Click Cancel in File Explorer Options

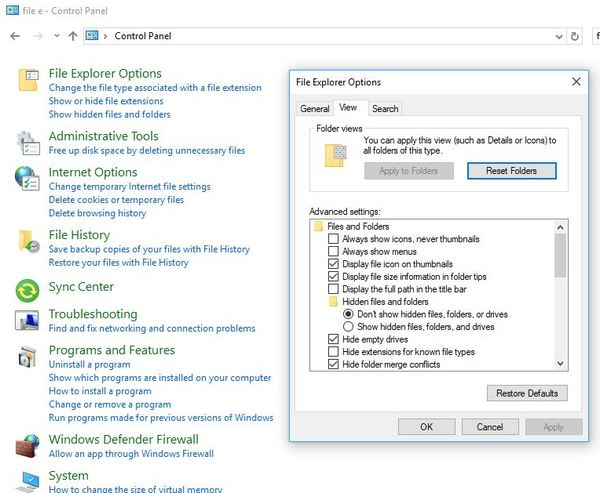(490, 427)
